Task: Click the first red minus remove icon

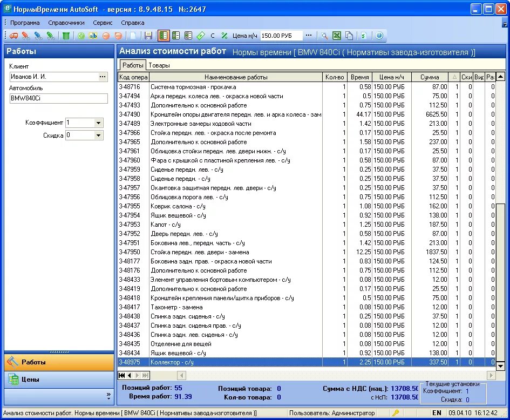Action: pyautogui.click(x=106, y=36)
